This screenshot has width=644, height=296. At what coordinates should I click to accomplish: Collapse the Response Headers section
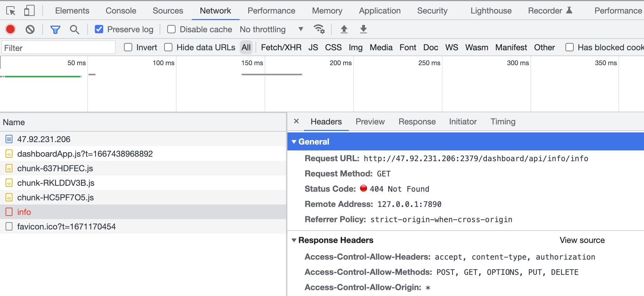(294, 240)
